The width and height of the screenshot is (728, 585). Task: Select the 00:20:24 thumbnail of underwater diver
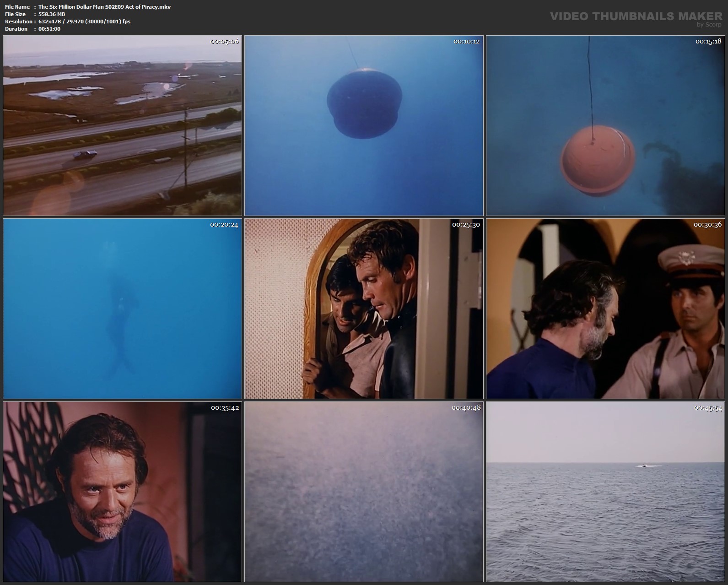[122, 309]
